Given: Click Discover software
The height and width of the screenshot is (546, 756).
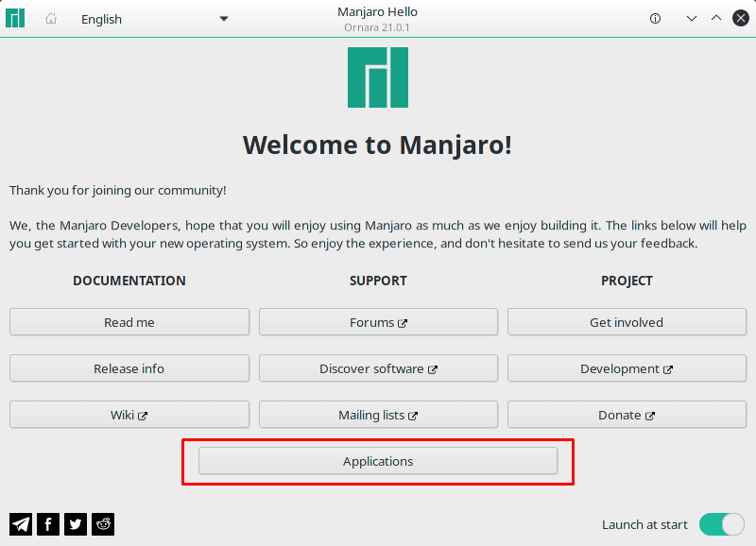Looking at the screenshot, I should (378, 368).
